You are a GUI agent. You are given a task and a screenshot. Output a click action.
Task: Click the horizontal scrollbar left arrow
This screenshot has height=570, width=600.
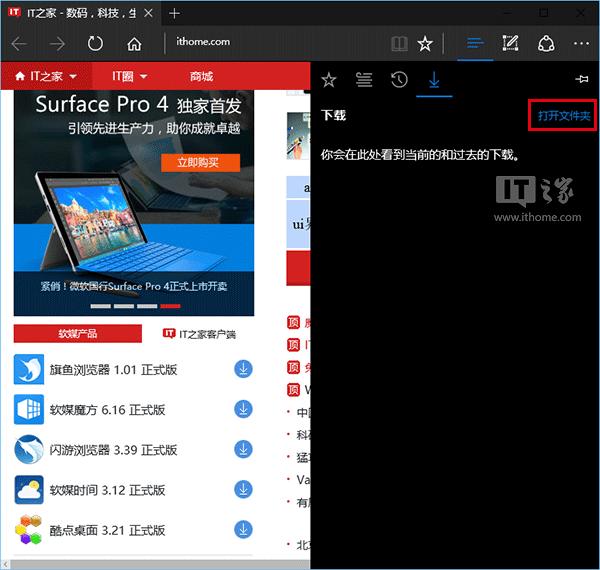[x=5, y=564]
